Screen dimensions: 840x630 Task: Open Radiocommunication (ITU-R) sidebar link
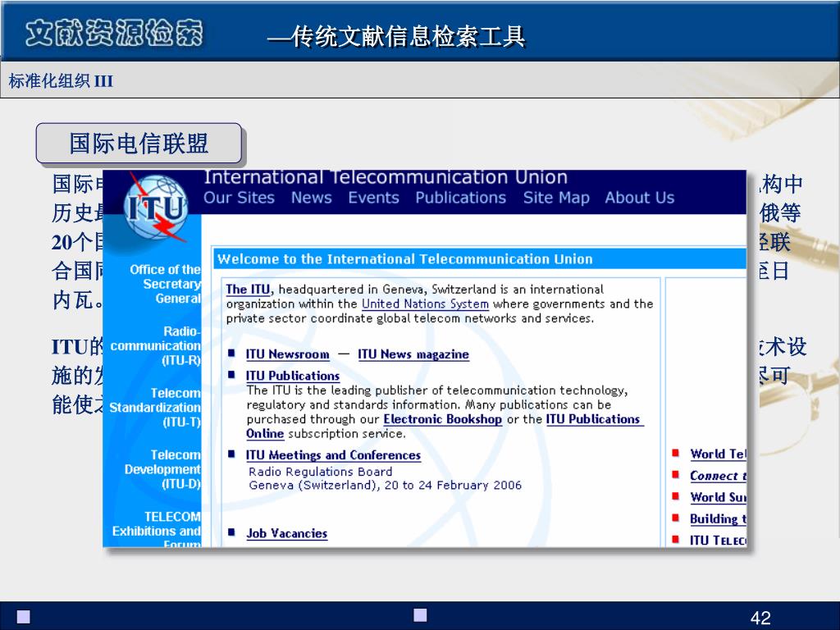[x=155, y=345]
